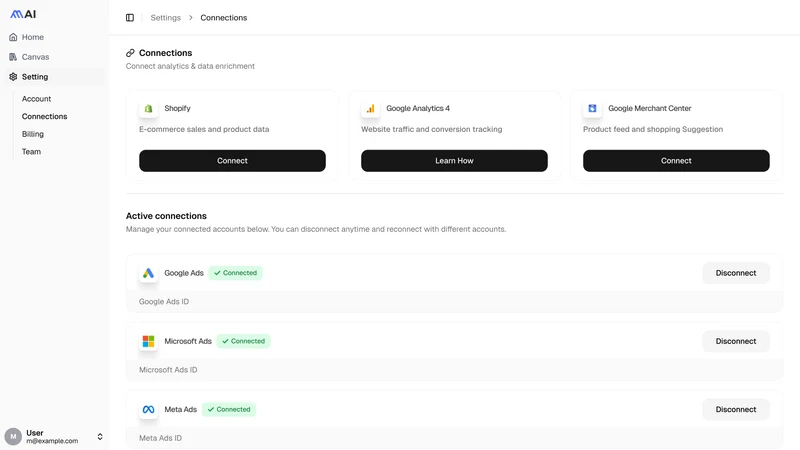Screen dimensions: 800x450
Task: Click the Microsoft Ads logo icon
Action: 148,341
